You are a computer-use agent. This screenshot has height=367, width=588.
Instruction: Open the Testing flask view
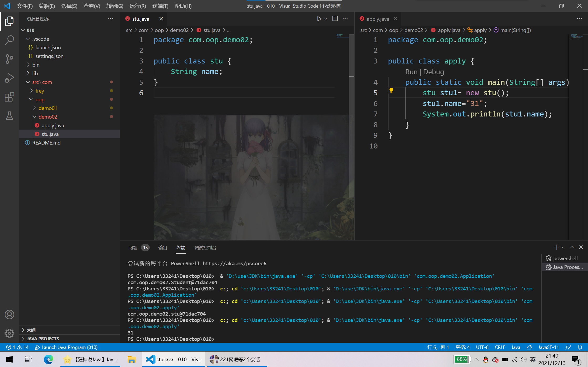(9, 116)
